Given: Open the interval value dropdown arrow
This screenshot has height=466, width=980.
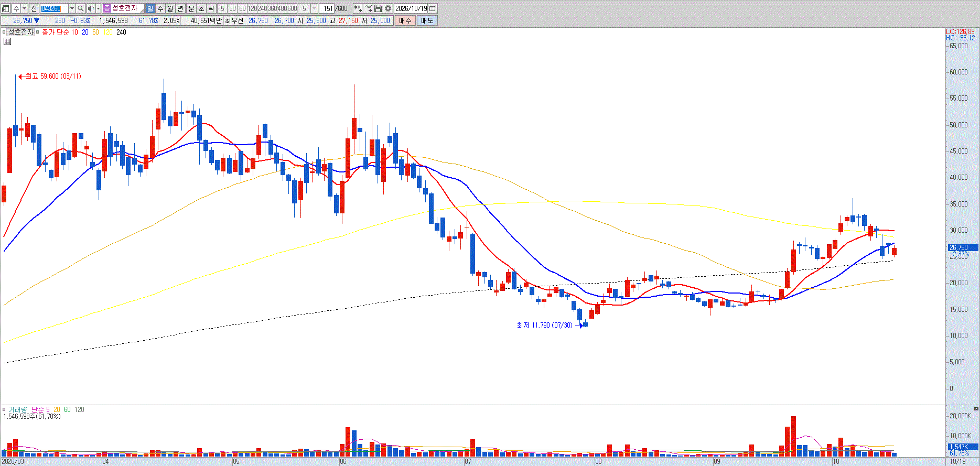Looking at the screenshot, I should click(x=314, y=8).
